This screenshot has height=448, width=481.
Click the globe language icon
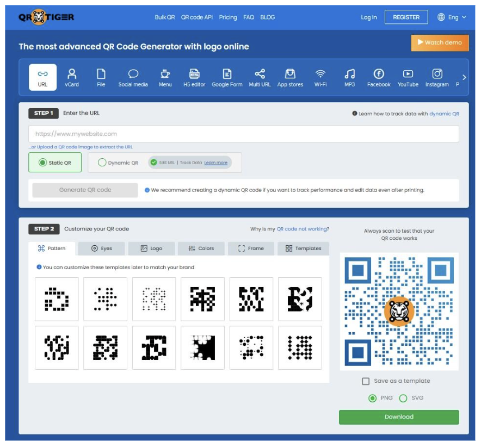[441, 17]
